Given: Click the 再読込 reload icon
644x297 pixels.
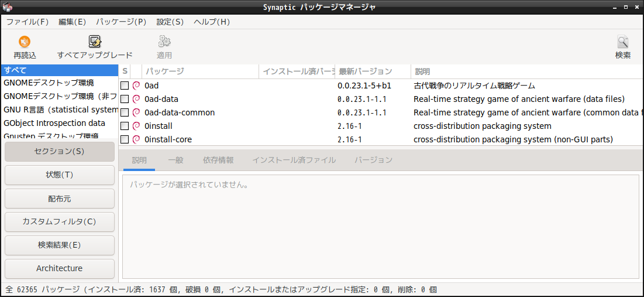Looking at the screenshot, I should [x=25, y=42].
